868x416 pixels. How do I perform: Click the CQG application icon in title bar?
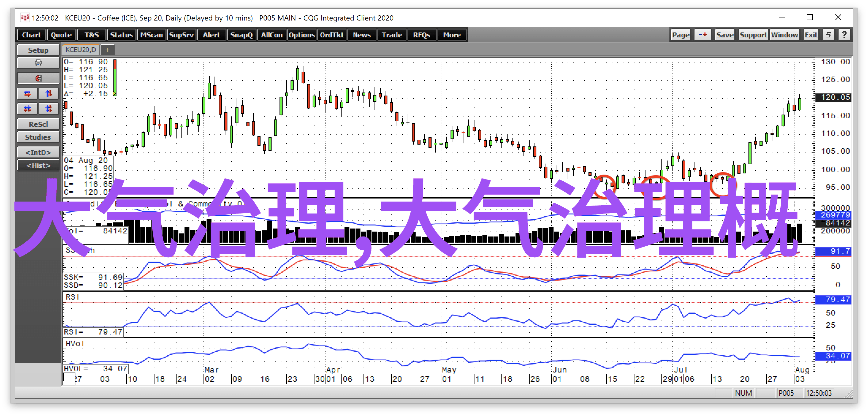[25, 17]
